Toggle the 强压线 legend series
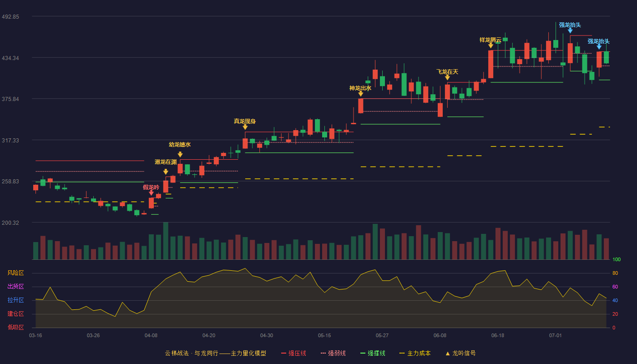This screenshot has width=637, height=364. coord(293,353)
